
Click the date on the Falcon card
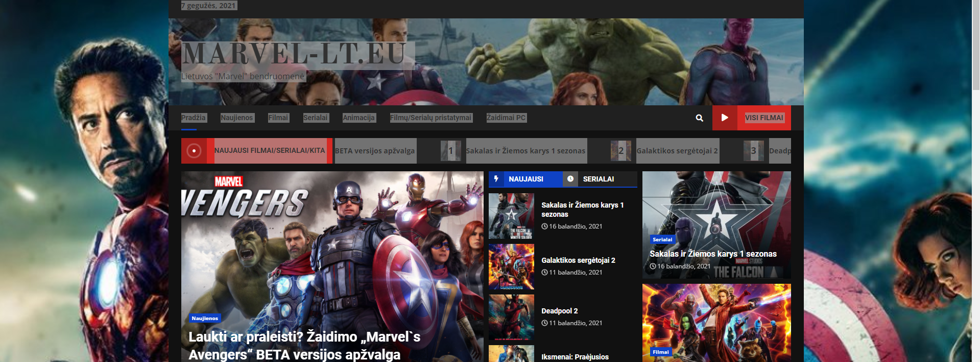[x=680, y=266]
